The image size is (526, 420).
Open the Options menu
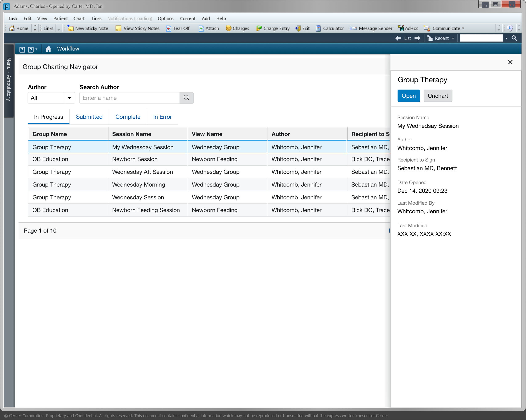point(165,19)
